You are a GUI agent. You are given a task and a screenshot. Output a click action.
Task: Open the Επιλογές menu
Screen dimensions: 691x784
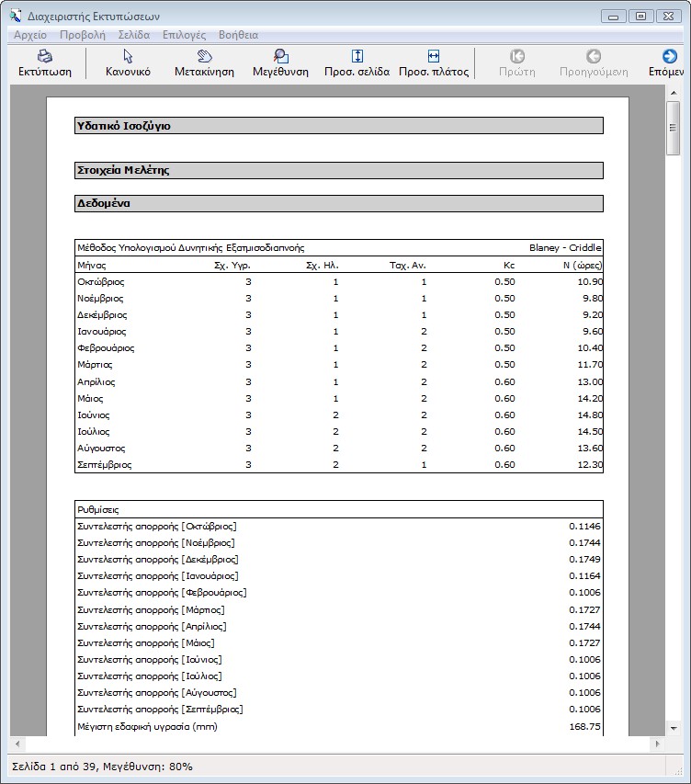pos(184,35)
